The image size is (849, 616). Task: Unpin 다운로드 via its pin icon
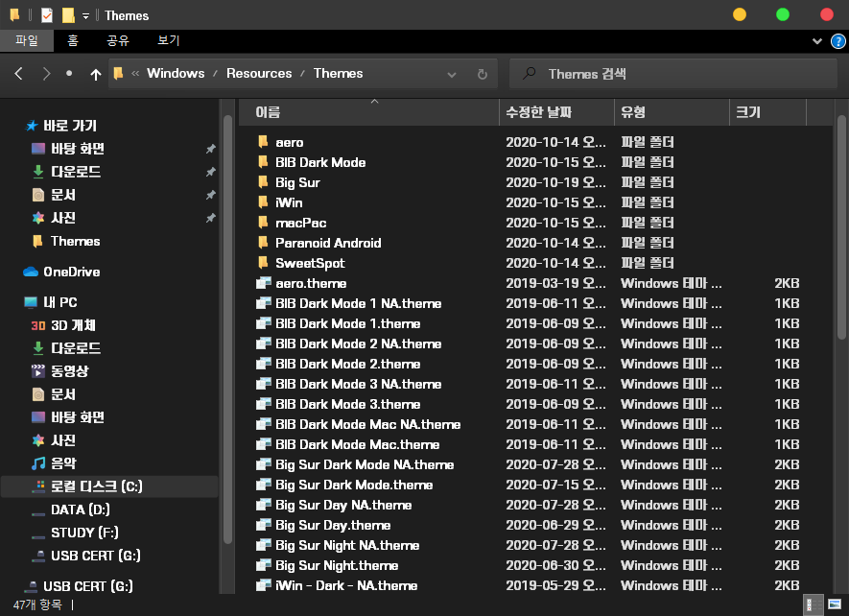(x=210, y=172)
